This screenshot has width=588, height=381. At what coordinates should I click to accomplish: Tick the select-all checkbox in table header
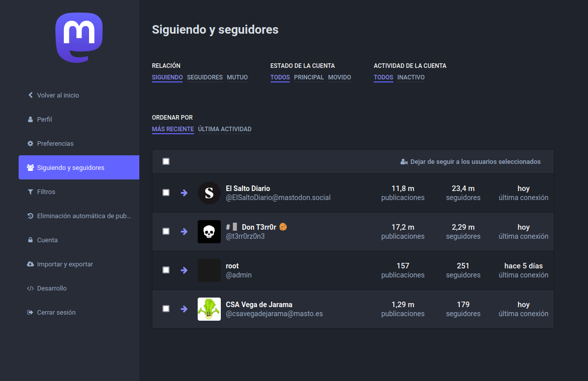click(166, 161)
